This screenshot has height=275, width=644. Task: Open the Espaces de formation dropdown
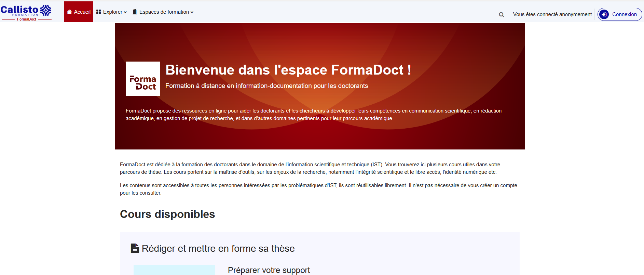click(163, 12)
